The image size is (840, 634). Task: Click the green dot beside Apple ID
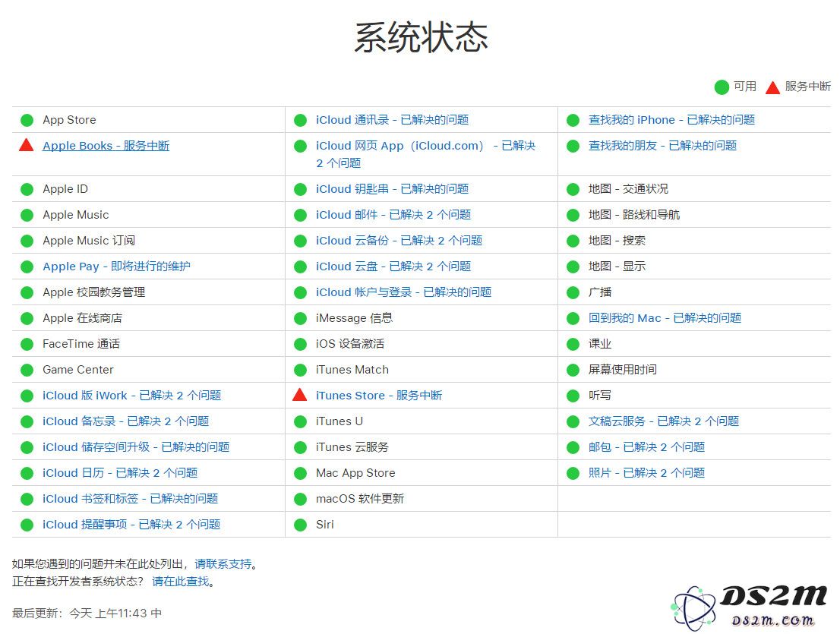[x=27, y=189]
